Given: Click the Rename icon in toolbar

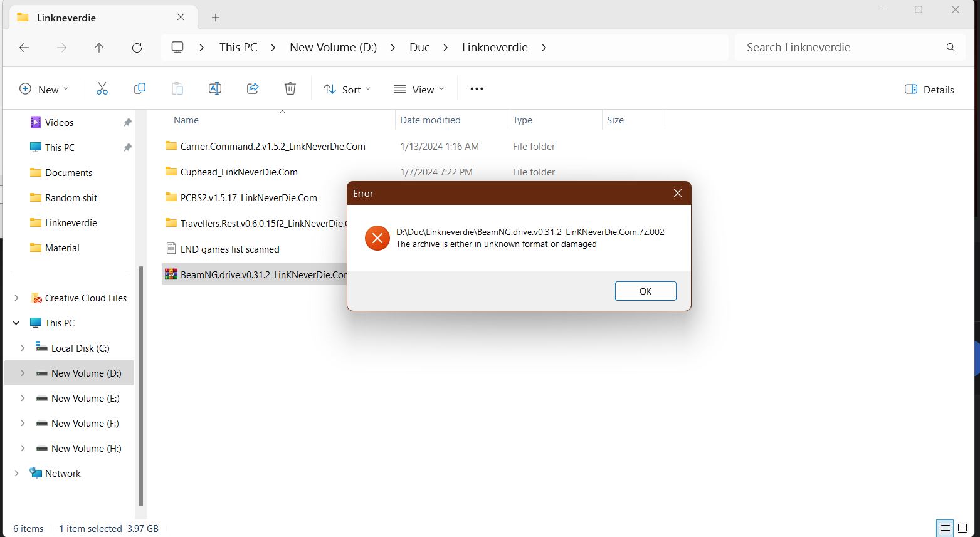Looking at the screenshot, I should [x=215, y=89].
